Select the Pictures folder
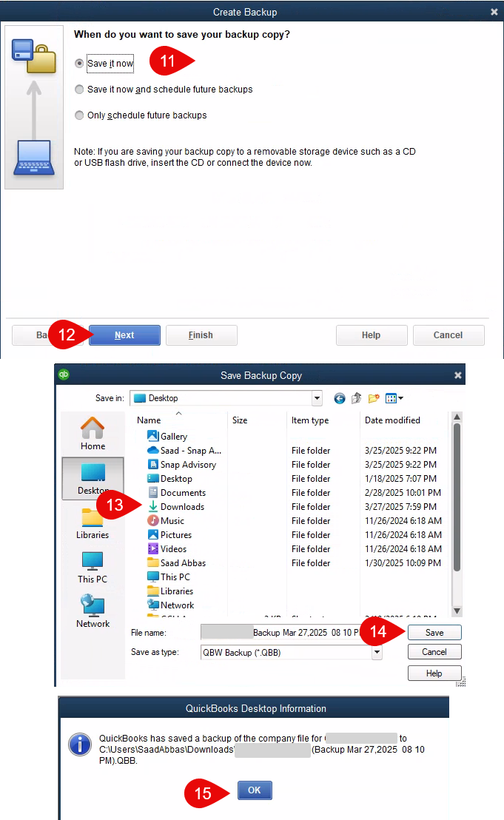Screen dimensions: 504x820 [169, 535]
